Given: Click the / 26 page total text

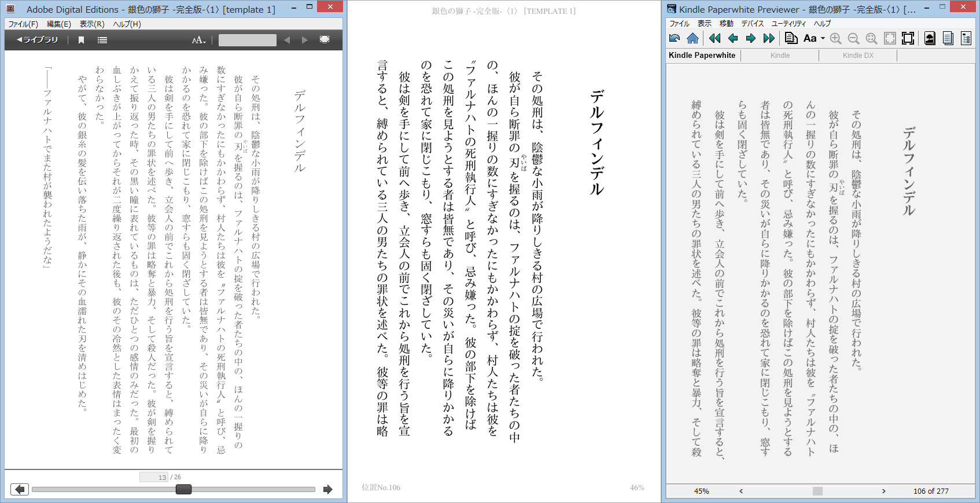Looking at the screenshot, I should (x=175, y=477).
